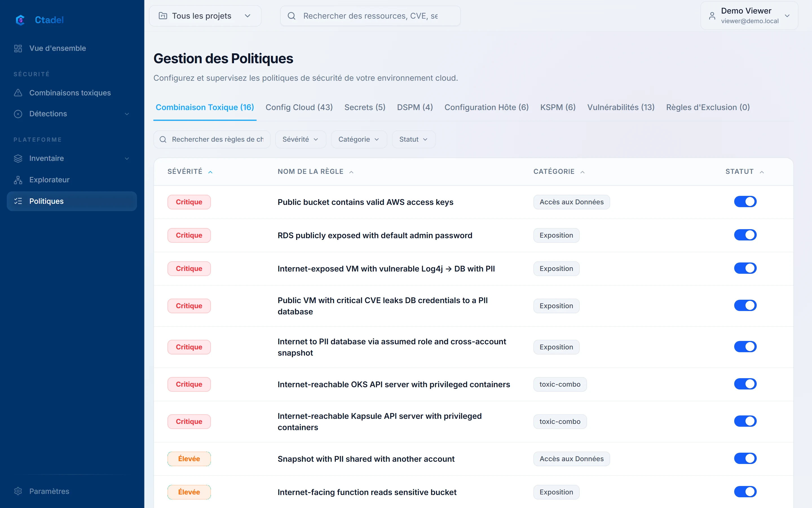Toggle off Public bucket AWS access keys rule
Image resolution: width=812 pixels, height=508 pixels.
[x=745, y=202]
